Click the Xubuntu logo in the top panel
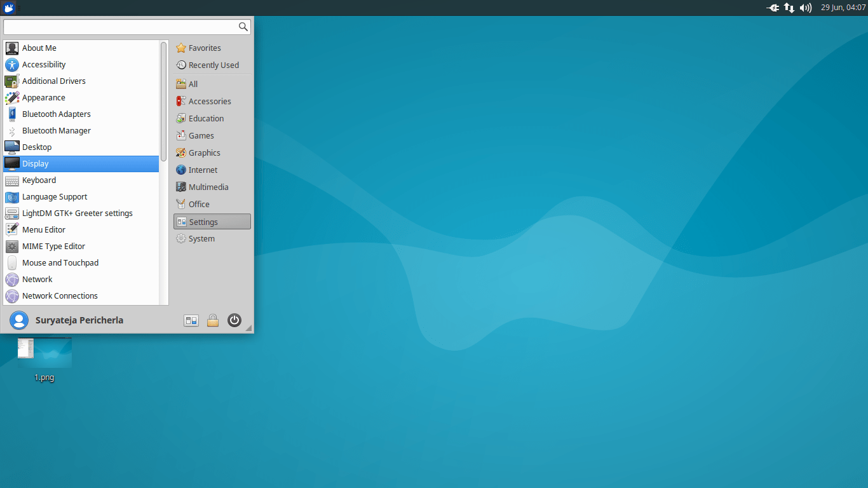Screen dimensions: 868x488 point(8,8)
